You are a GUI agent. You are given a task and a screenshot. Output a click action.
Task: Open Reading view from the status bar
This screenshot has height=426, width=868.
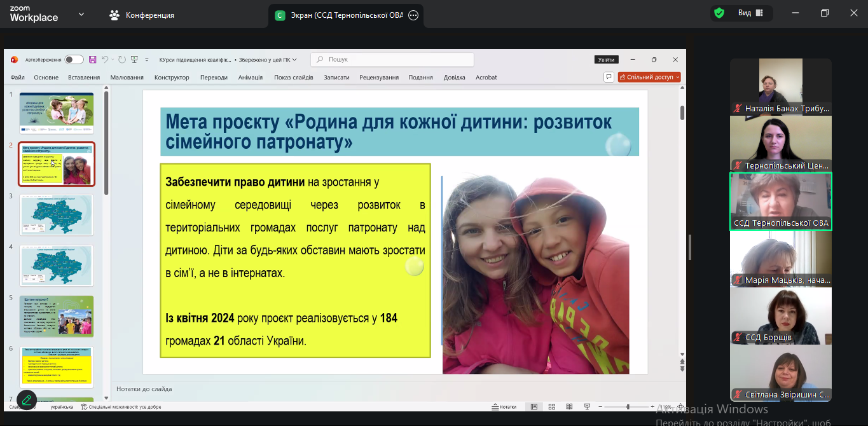(568, 407)
